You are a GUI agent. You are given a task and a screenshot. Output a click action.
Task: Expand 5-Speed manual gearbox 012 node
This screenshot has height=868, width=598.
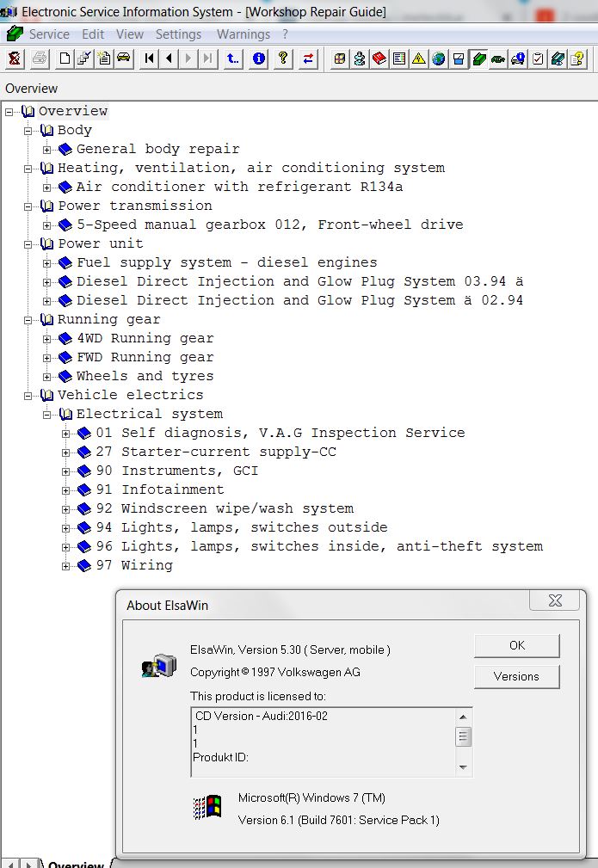point(47,225)
